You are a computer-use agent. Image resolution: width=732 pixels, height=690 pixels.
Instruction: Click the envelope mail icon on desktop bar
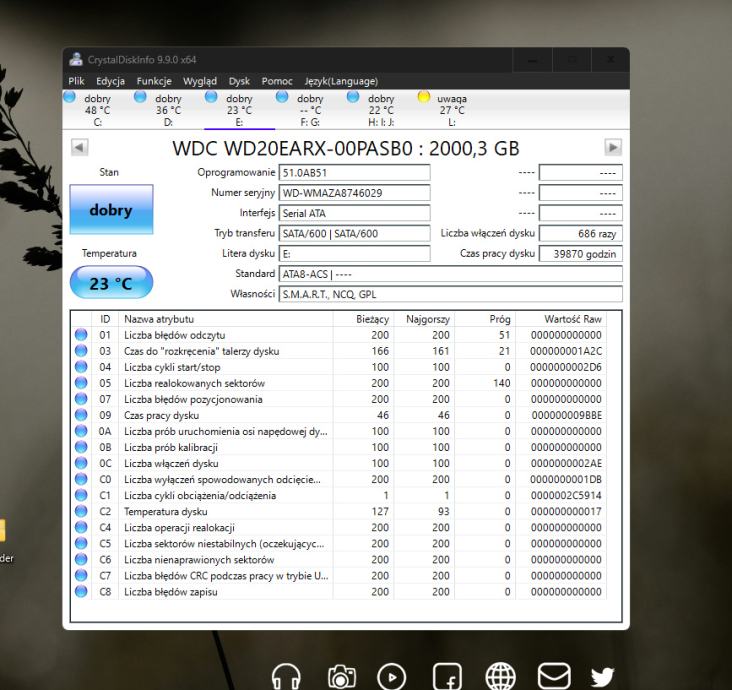click(554, 675)
